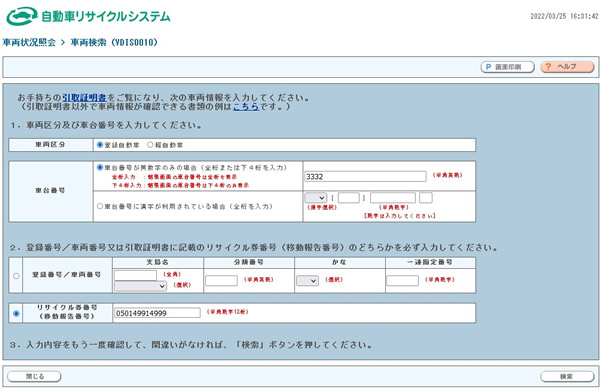Click the small last chassis input box
The image size is (600, 392).
click(x=426, y=198)
